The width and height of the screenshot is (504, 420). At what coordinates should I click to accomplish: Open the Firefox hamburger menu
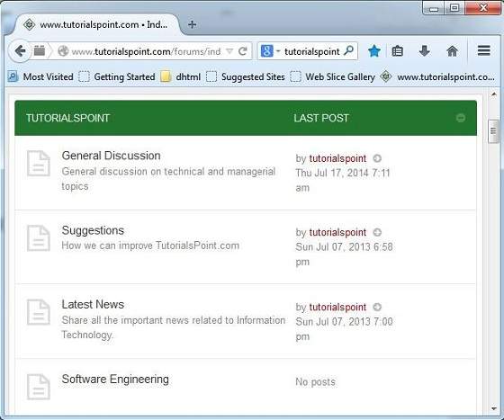(x=484, y=50)
